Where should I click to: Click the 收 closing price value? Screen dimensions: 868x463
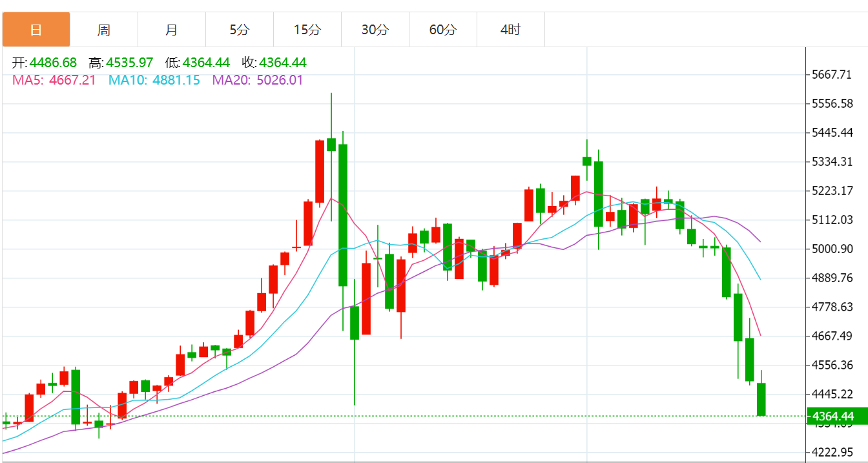(x=282, y=63)
